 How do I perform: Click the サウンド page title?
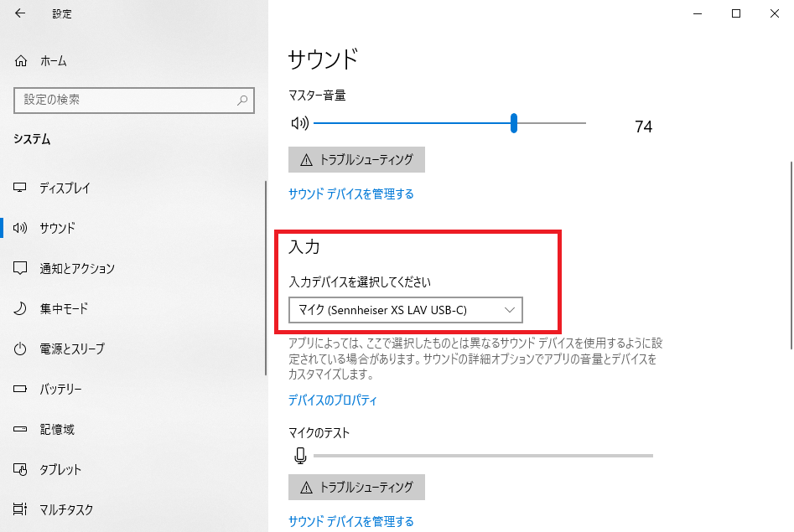click(x=323, y=59)
